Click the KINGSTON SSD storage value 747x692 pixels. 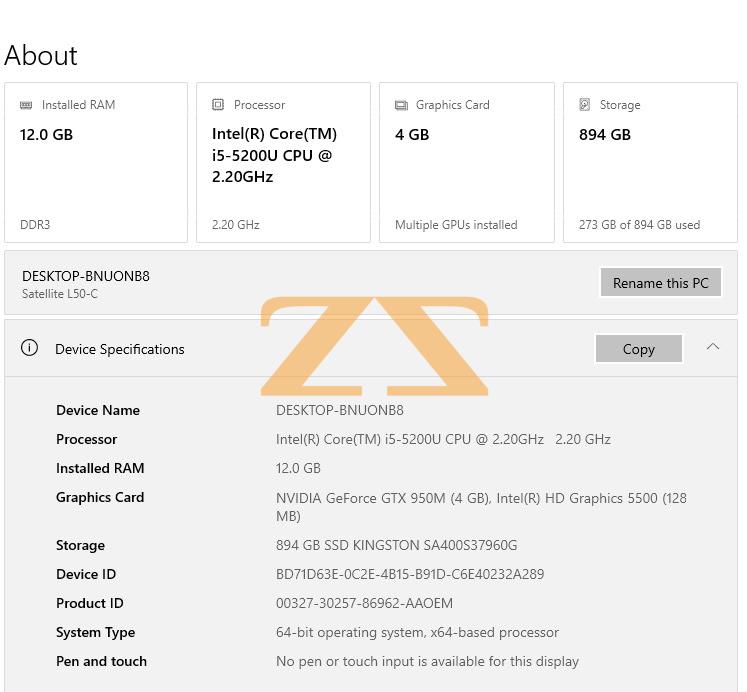[x=396, y=545]
